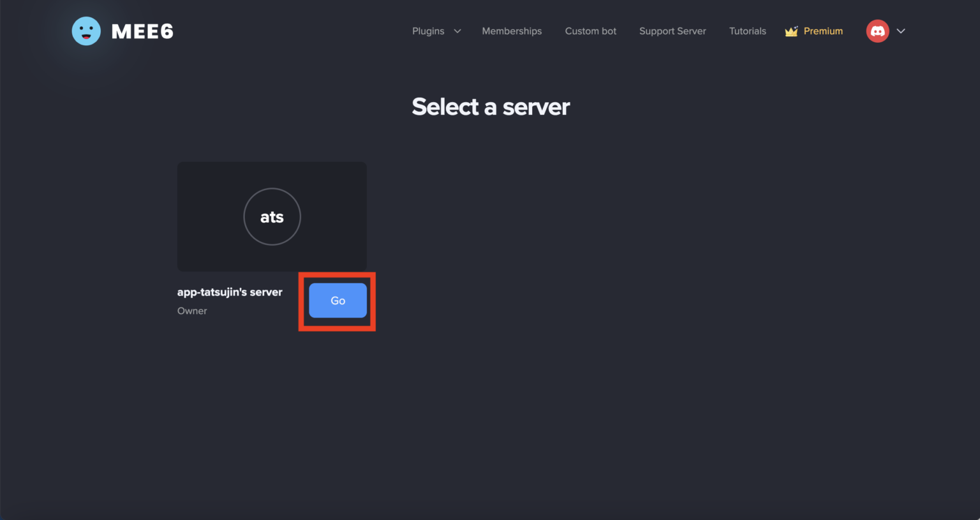
Task: Click the app-tatsujin's server name
Action: click(x=230, y=292)
